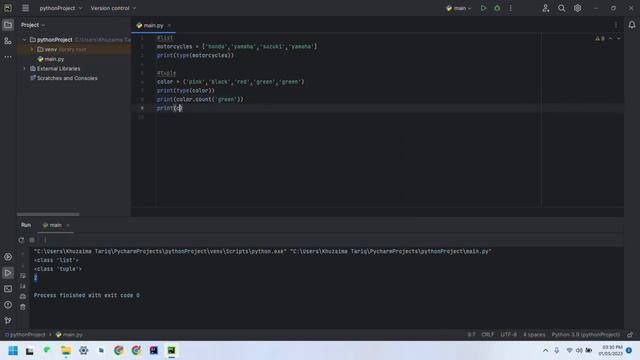Print the Run console output

tap(23, 296)
